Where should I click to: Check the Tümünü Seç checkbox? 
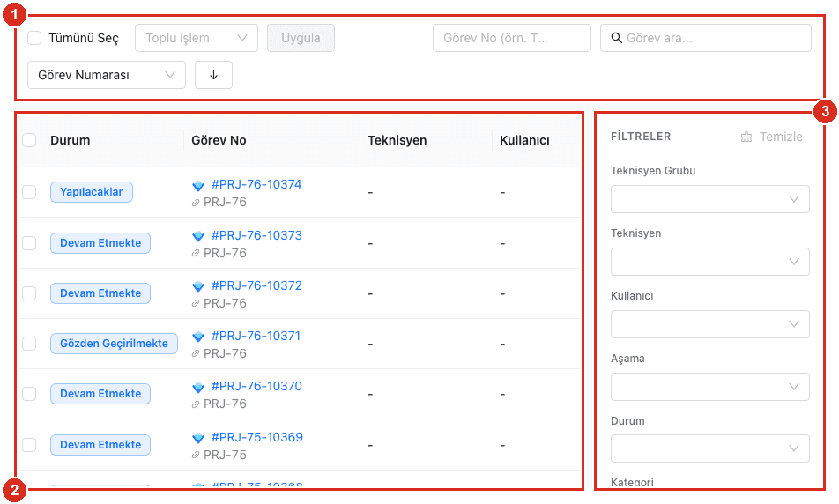(34, 38)
